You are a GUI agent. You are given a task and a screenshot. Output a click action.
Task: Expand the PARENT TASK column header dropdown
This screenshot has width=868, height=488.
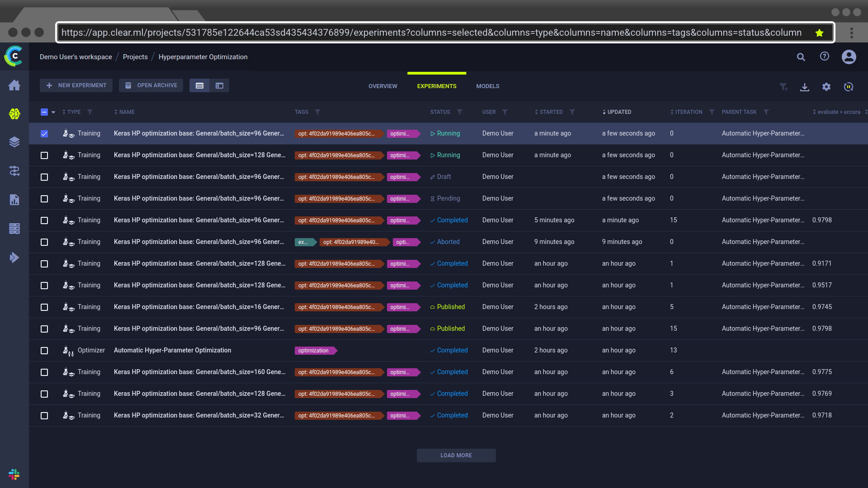pyautogui.click(x=767, y=112)
